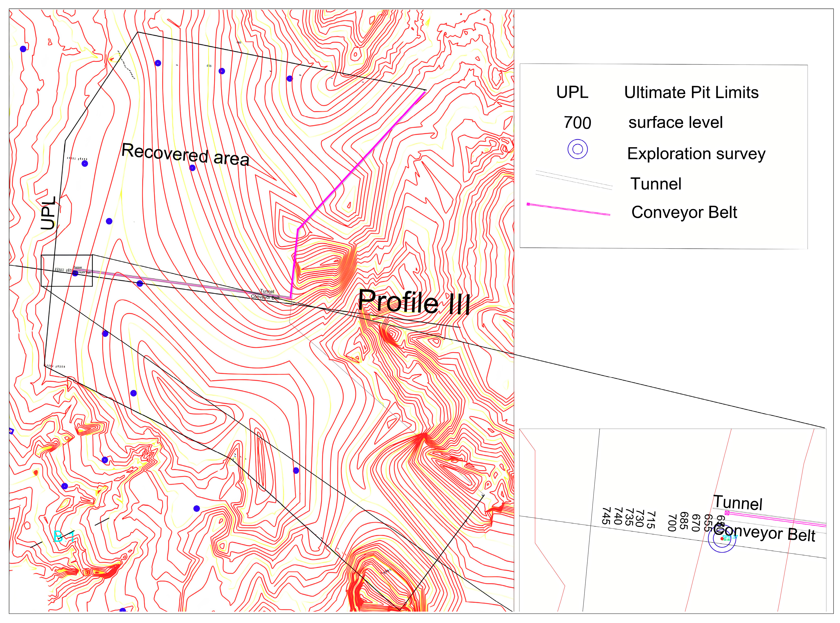The width and height of the screenshot is (840, 623).
Task: Click the small black zoom rectangle on map
Action: tap(66, 270)
